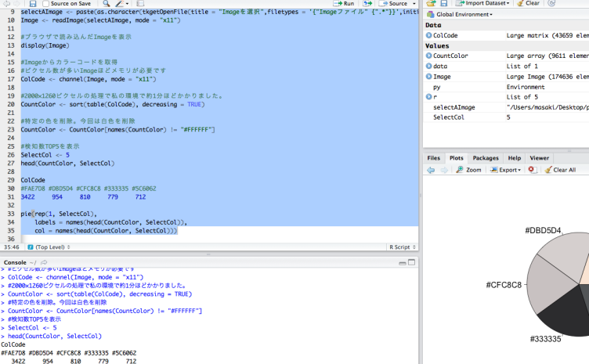Open the plot Export menu
Screen dimensions: 589x364
point(509,170)
